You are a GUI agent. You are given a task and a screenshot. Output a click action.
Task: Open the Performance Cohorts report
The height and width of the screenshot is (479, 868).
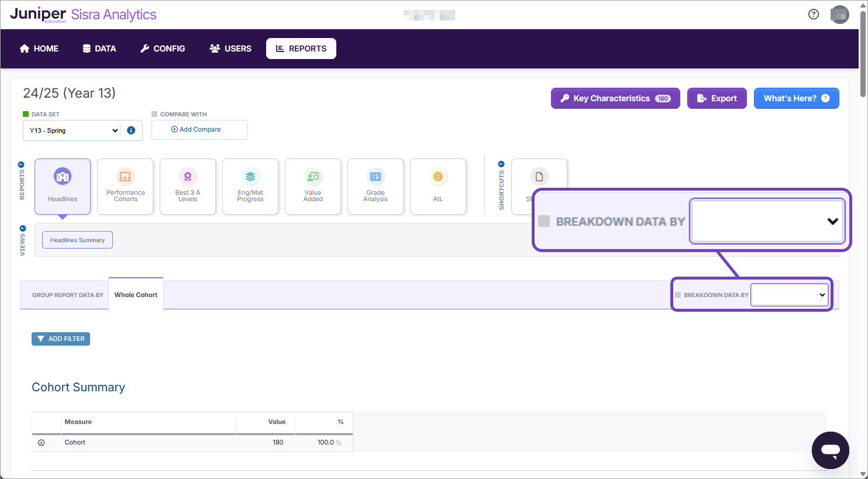point(125,187)
